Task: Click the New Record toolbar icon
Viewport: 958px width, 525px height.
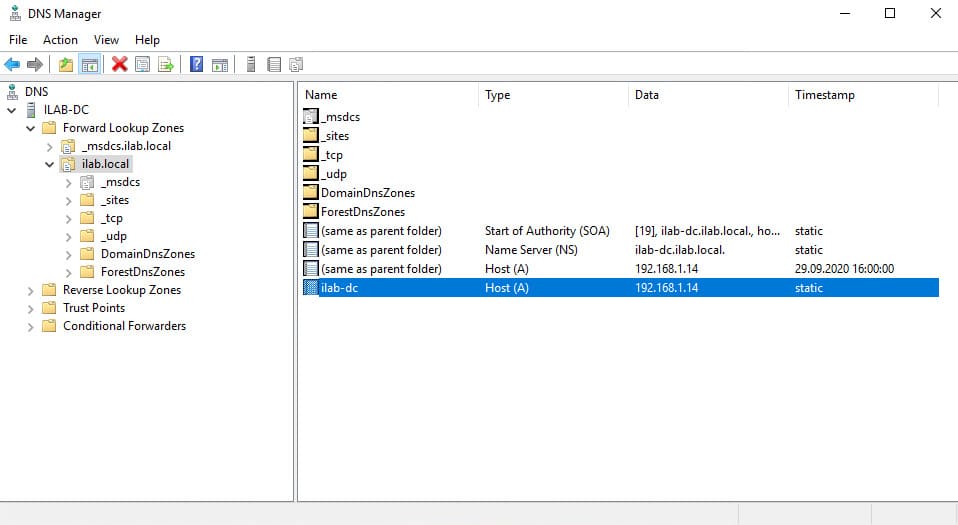Action: tap(273, 65)
